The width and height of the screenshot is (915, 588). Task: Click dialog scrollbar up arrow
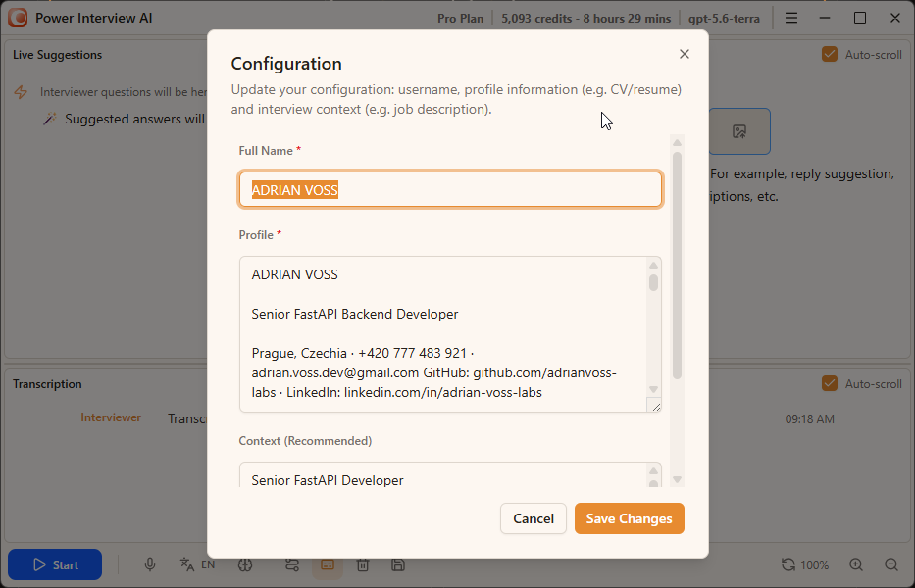(x=677, y=142)
